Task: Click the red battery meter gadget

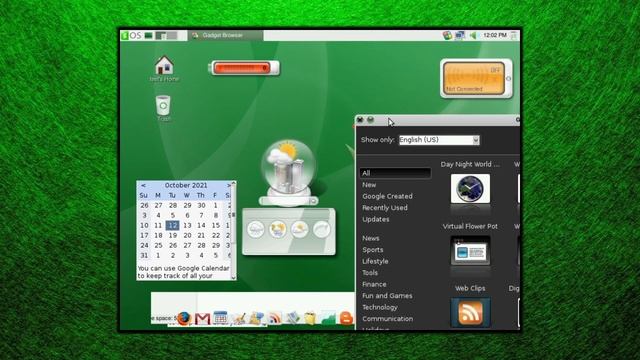Action: point(244,68)
